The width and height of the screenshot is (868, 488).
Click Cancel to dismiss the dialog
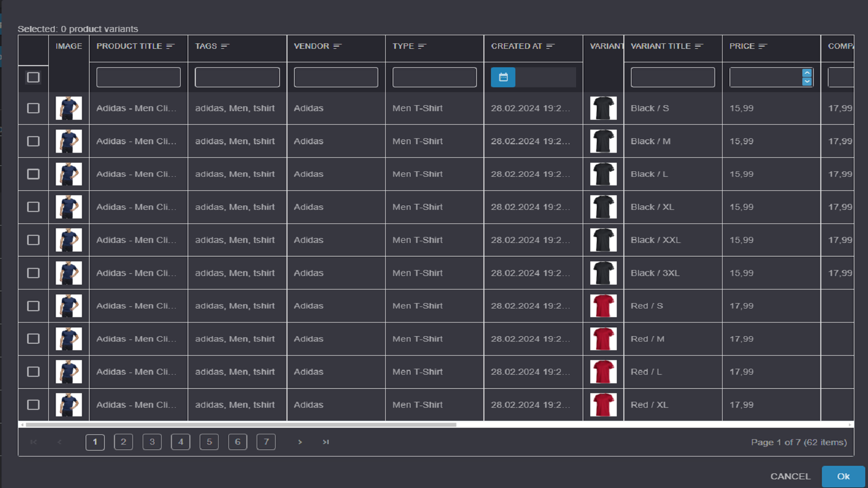click(790, 476)
